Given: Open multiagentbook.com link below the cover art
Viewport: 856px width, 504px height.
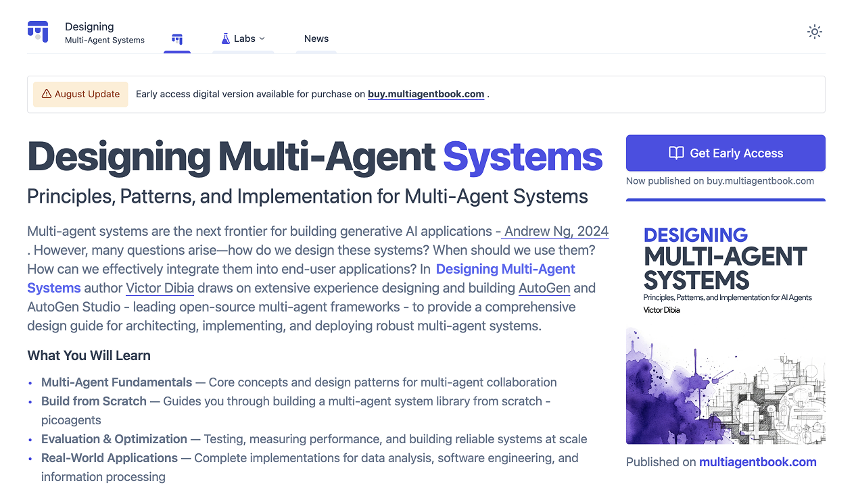Looking at the screenshot, I should tap(757, 462).
